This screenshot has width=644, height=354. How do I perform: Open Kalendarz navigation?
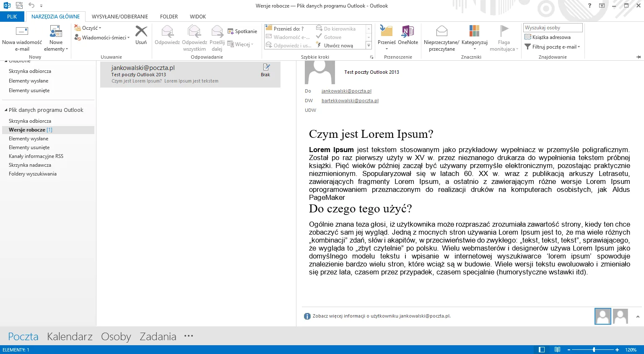[x=70, y=336]
